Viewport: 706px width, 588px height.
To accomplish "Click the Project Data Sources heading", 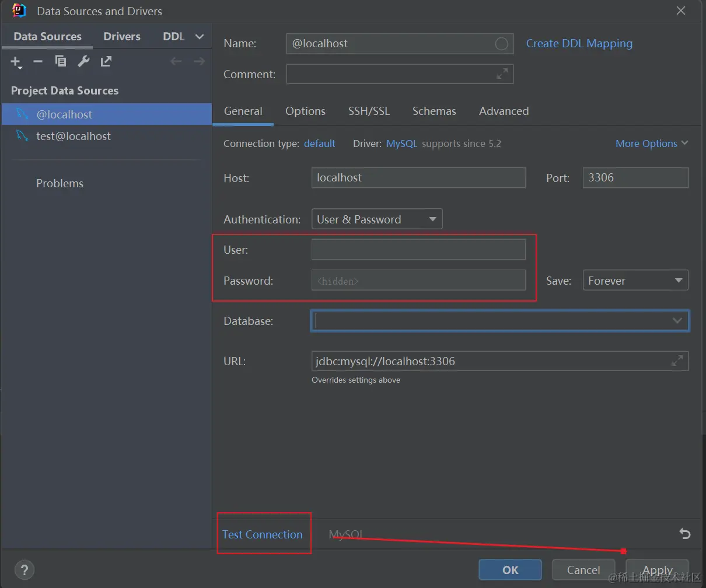I will point(65,90).
